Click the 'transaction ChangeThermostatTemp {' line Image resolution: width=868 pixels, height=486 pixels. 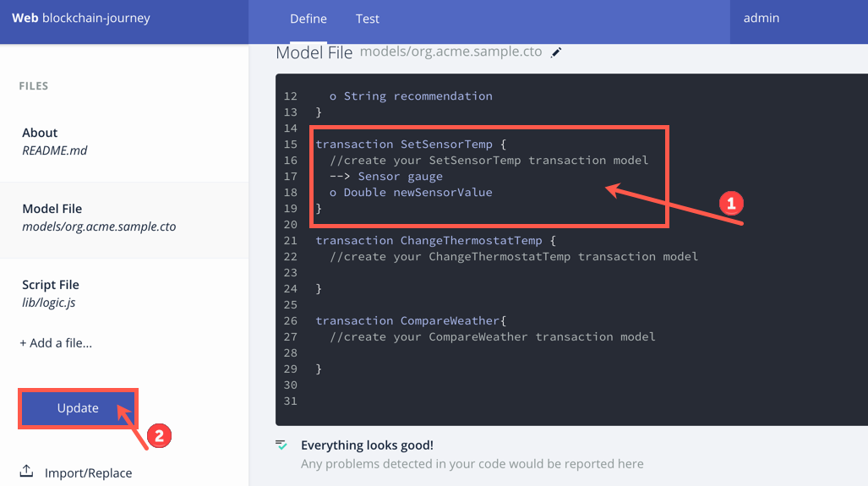435,241
